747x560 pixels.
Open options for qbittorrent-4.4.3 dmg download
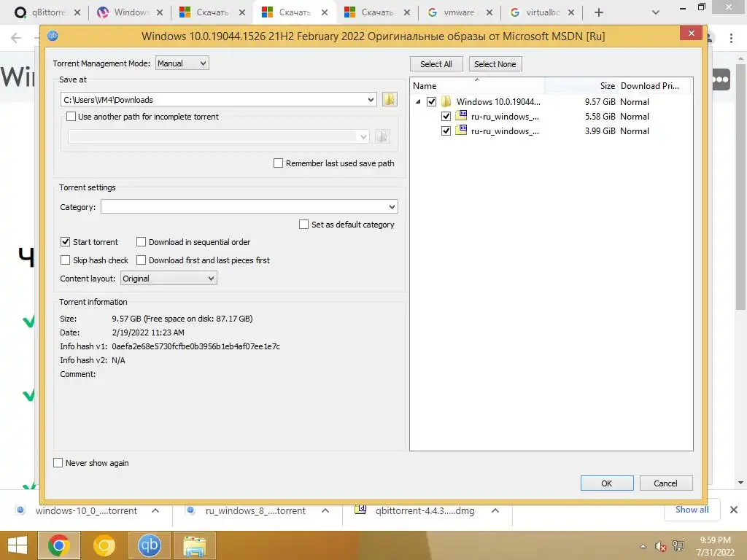[x=495, y=510]
